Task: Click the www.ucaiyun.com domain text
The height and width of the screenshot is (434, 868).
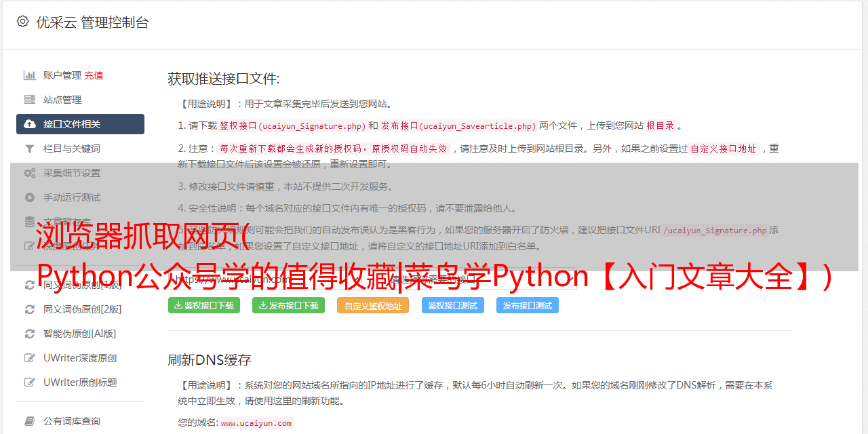Action: pyautogui.click(x=256, y=422)
